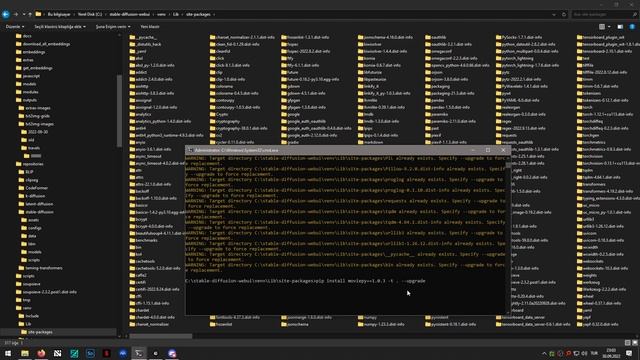Click the Explorer forward arrow

(x=16, y=14)
